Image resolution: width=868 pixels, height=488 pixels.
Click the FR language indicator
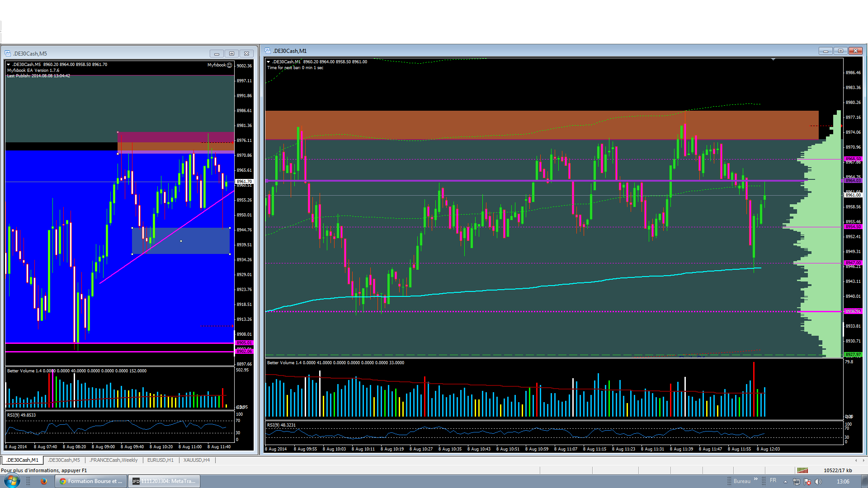point(773,481)
